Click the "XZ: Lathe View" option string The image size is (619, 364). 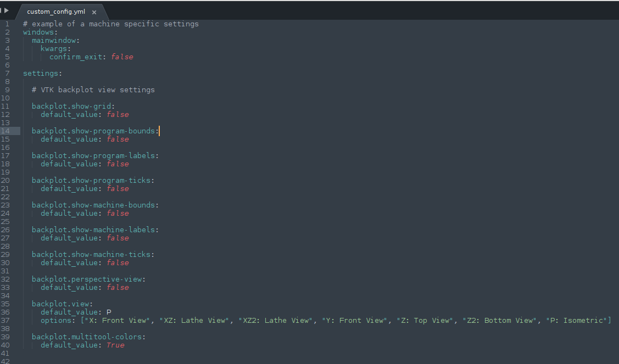click(194, 321)
